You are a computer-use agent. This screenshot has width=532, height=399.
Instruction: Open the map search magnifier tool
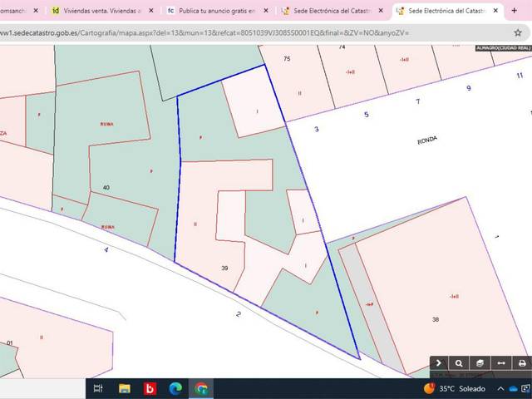click(459, 363)
